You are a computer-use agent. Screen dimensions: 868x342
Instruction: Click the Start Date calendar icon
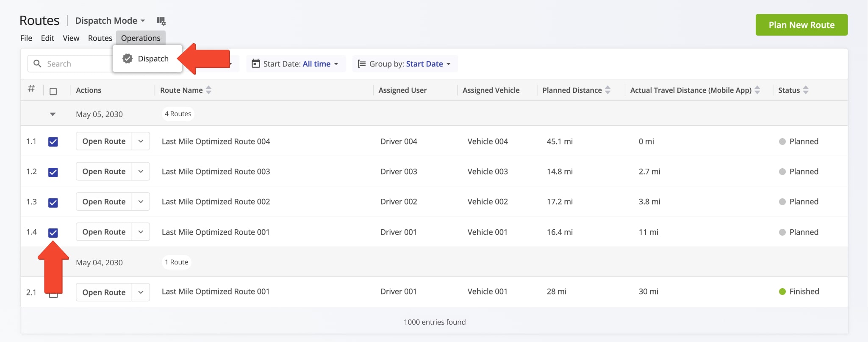[255, 64]
